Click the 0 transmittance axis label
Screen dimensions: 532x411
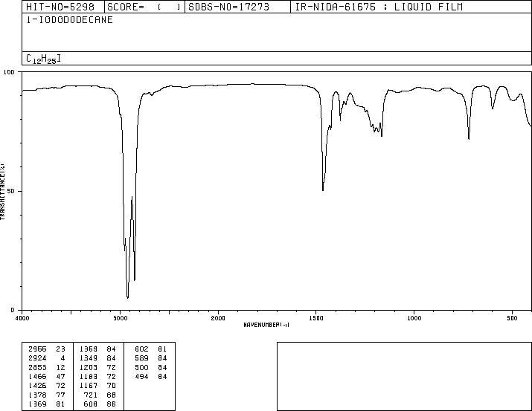[x=13, y=310]
